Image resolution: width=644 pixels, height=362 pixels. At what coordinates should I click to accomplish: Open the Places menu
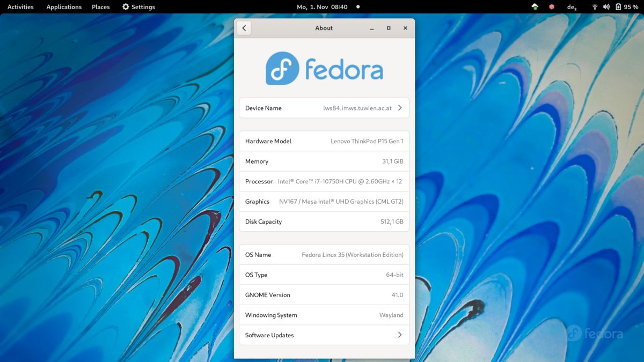tap(100, 7)
